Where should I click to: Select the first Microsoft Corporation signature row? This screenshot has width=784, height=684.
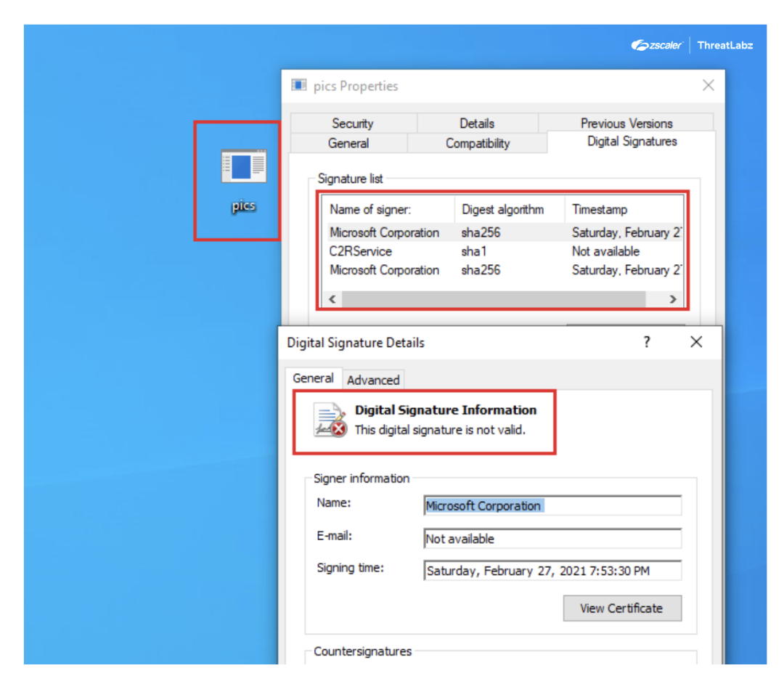[x=385, y=232]
